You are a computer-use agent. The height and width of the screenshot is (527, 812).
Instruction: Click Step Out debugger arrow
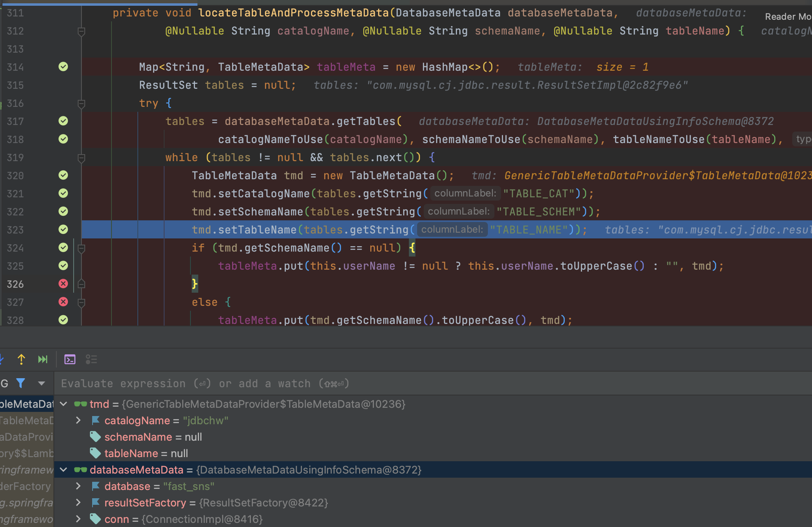(x=21, y=359)
